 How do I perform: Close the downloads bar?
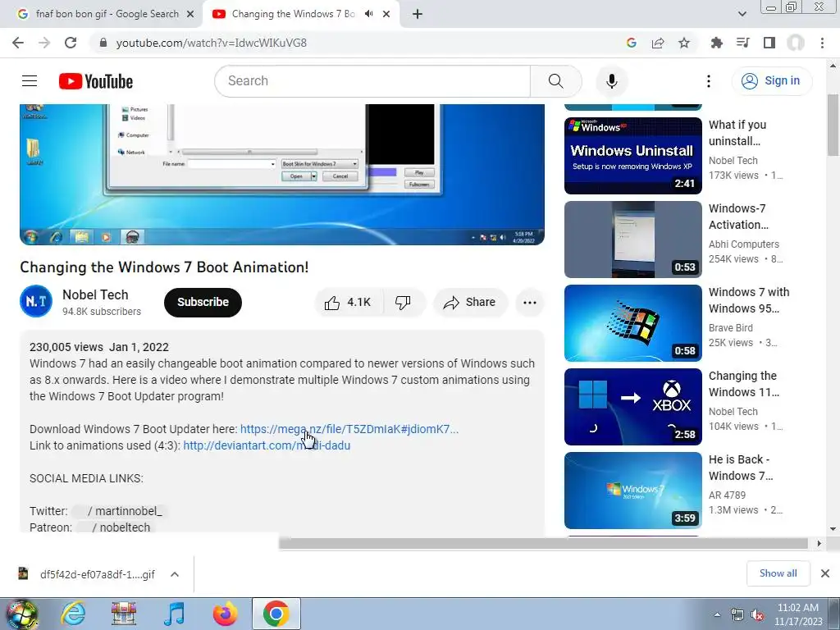pos(825,573)
